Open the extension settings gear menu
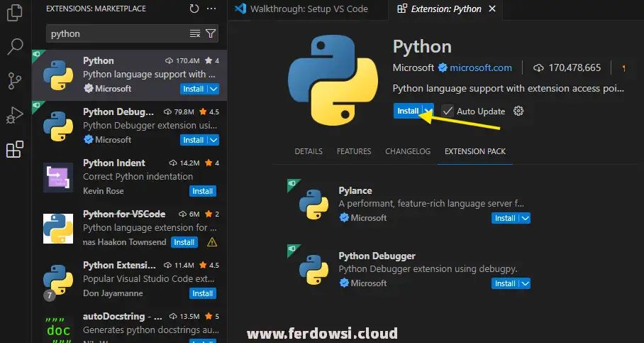 518,111
